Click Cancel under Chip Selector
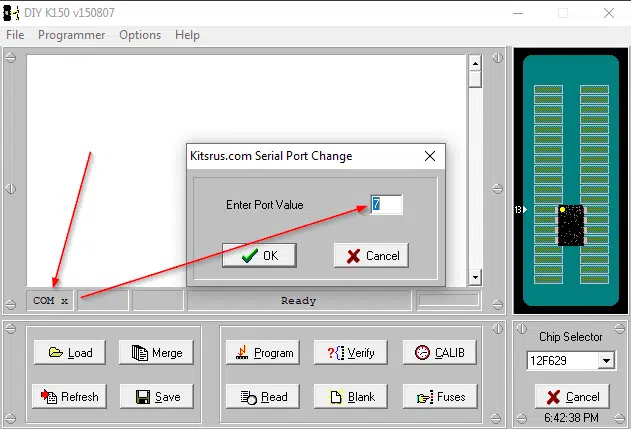Screen dimensions: 631x429 click(x=572, y=396)
